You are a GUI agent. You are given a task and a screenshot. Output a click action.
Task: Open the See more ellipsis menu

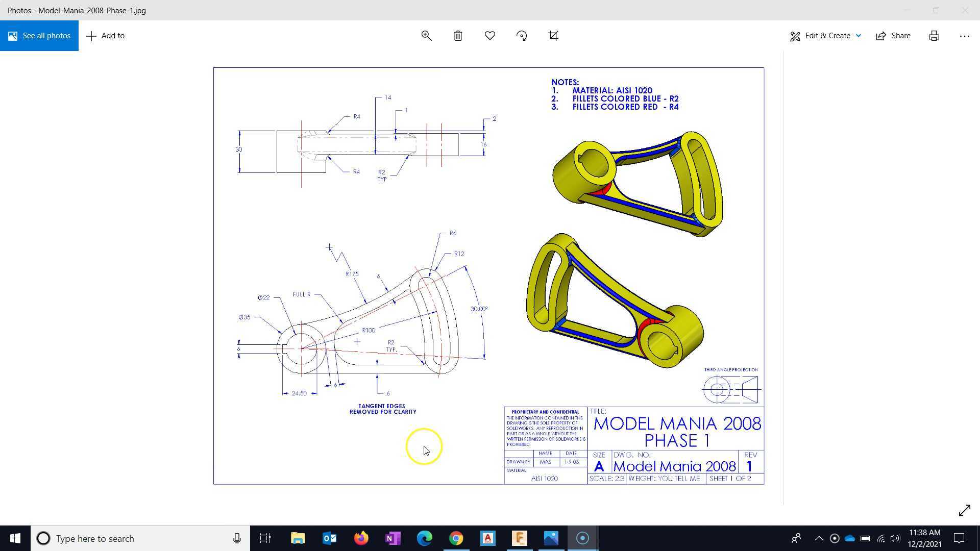coord(964,36)
